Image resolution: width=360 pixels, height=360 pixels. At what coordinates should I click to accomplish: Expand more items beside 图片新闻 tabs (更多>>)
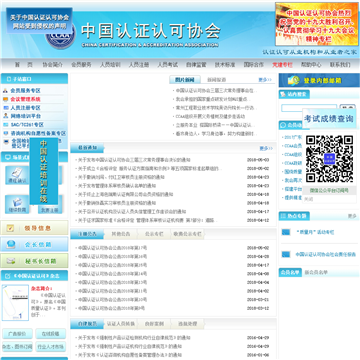[x=265, y=80]
